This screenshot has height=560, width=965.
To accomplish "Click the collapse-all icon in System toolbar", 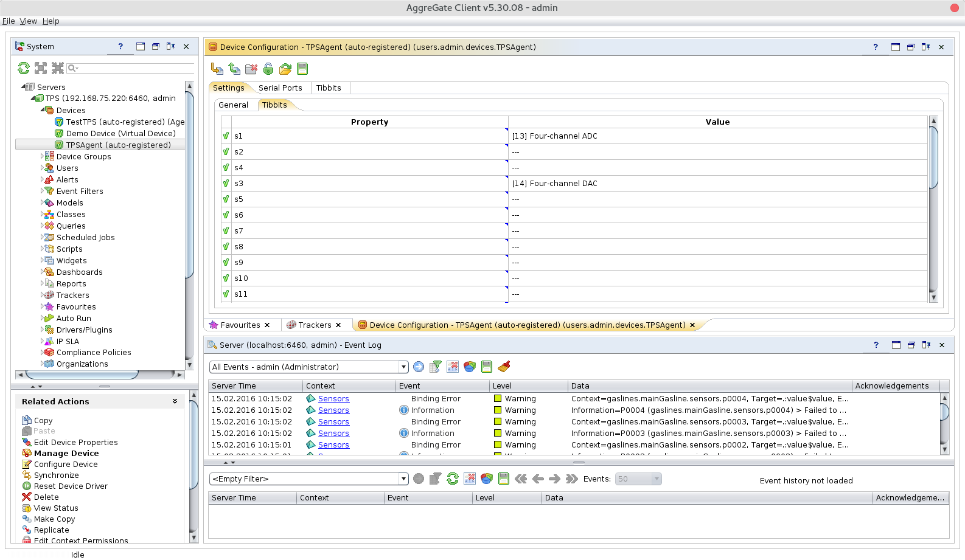I will [x=58, y=68].
